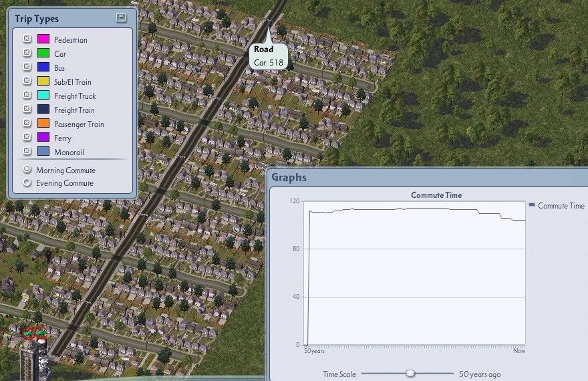588x381 pixels.
Task: Click the Freight Truck label text
Action: 75,96
